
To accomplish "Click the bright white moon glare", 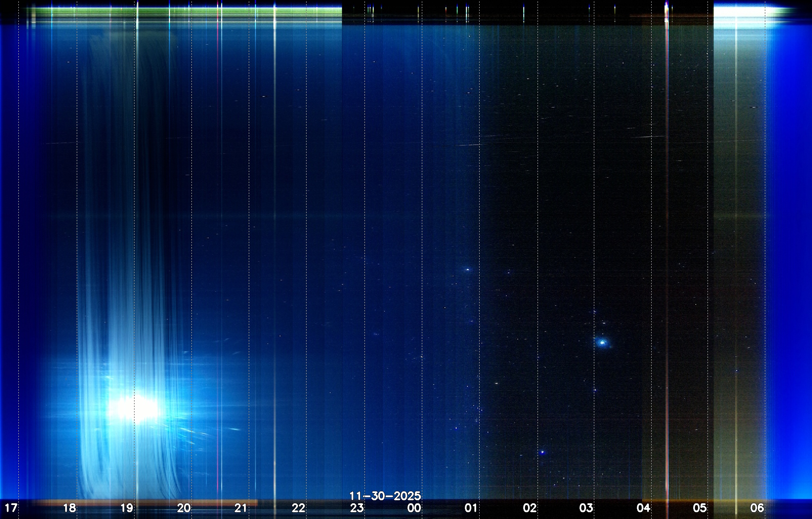I will [137, 409].
